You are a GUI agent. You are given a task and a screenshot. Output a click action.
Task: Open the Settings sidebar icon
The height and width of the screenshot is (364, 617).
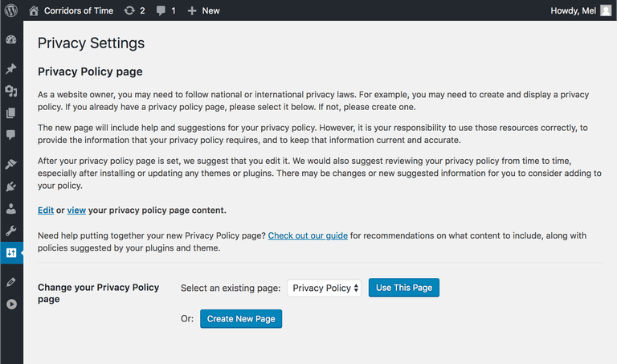11,252
